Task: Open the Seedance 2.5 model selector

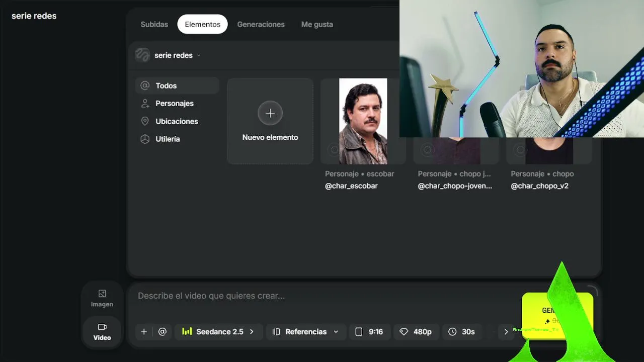Action: (x=218, y=332)
